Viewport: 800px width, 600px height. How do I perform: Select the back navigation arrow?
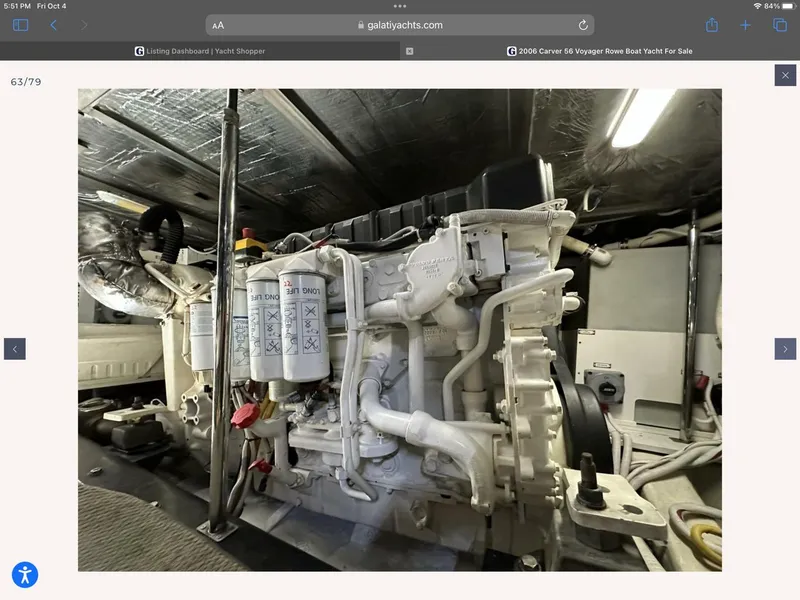click(x=55, y=25)
